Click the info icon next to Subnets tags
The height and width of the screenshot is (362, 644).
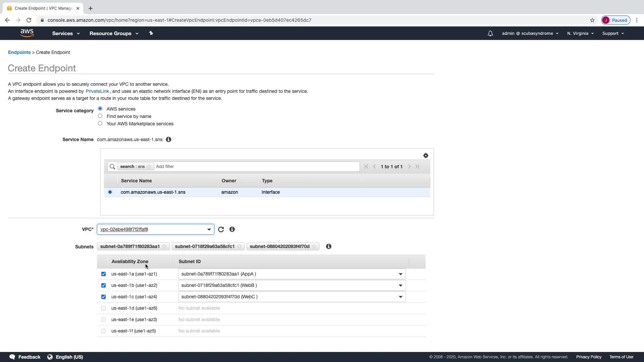(329, 246)
